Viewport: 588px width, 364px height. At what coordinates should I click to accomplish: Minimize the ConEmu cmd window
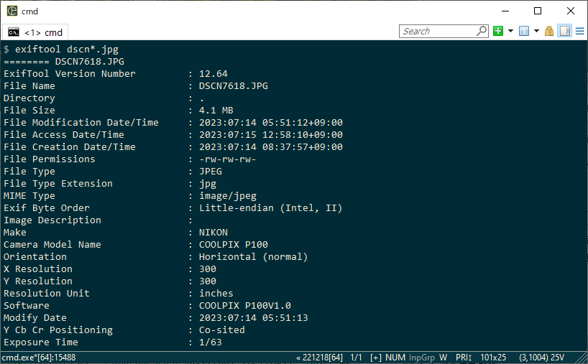pyautogui.click(x=505, y=11)
